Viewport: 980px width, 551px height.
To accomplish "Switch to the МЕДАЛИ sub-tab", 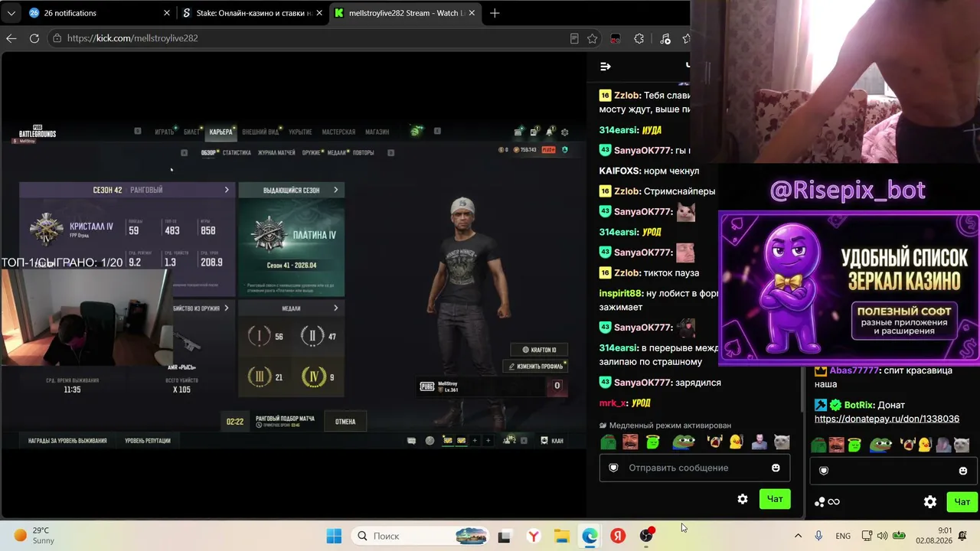I will 337,152.
